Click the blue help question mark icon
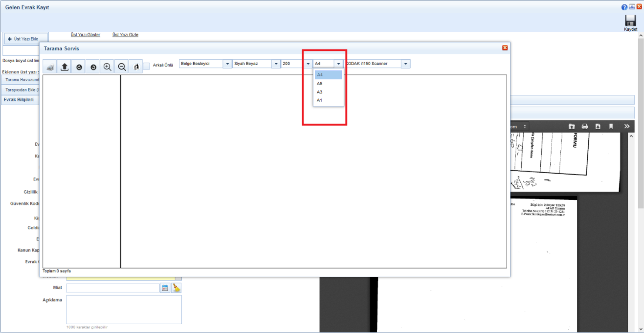The height and width of the screenshot is (333, 644). click(624, 7)
